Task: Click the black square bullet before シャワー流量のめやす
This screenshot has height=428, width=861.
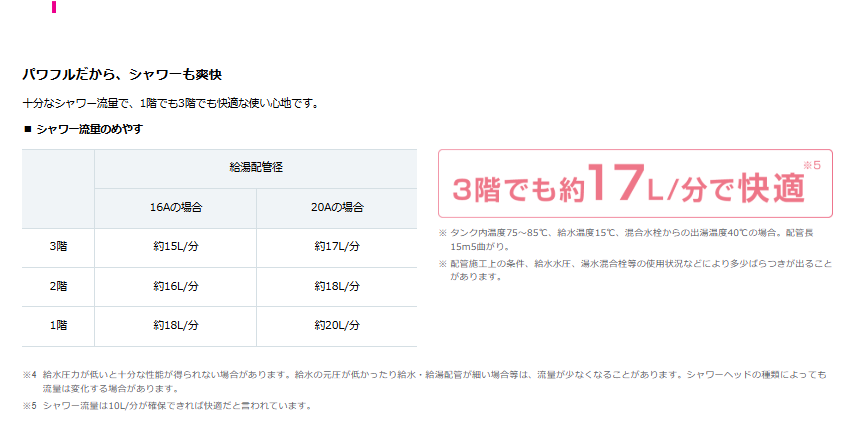Action: 27,129
